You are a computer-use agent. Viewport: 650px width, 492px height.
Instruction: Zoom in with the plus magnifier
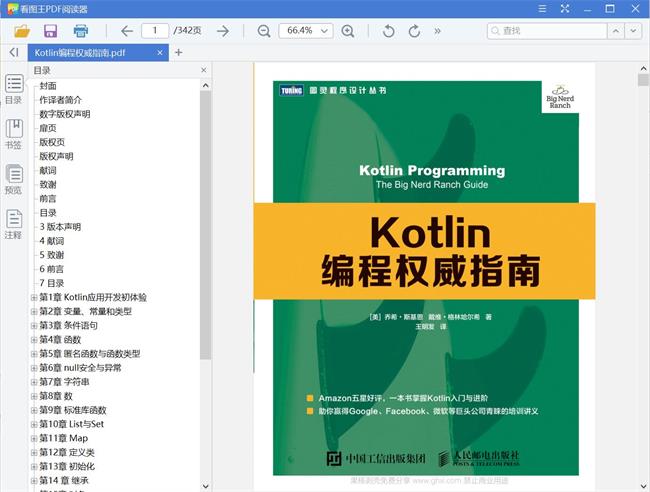click(348, 31)
